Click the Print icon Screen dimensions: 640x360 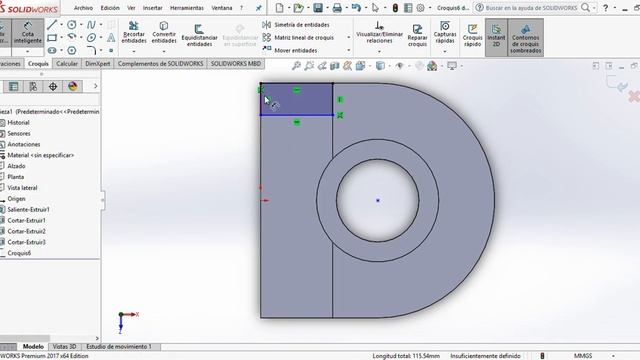coord(337,8)
